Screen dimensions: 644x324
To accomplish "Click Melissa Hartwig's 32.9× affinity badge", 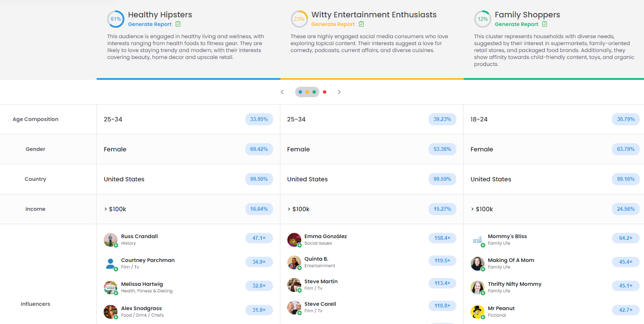I will 259,286.
